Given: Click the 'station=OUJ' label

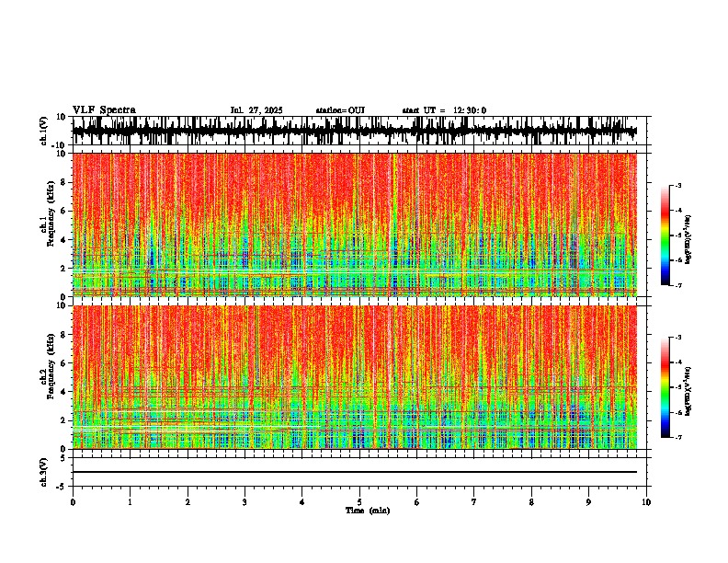Looking at the screenshot, I should (340, 110).
